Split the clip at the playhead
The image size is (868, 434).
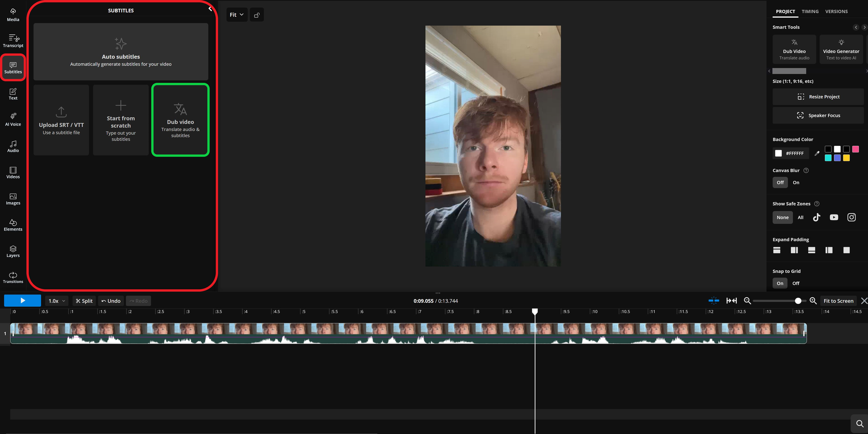(84, 300)
